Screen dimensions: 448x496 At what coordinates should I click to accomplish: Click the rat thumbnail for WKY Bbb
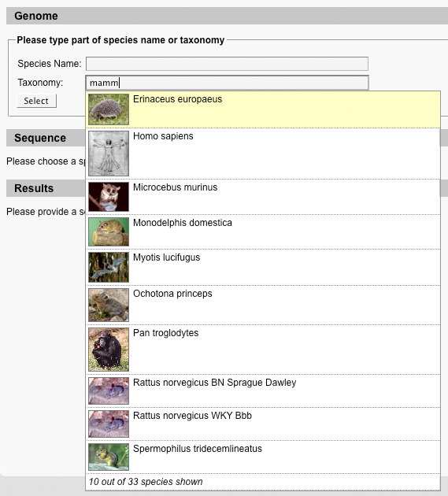(x=109, y=424)
